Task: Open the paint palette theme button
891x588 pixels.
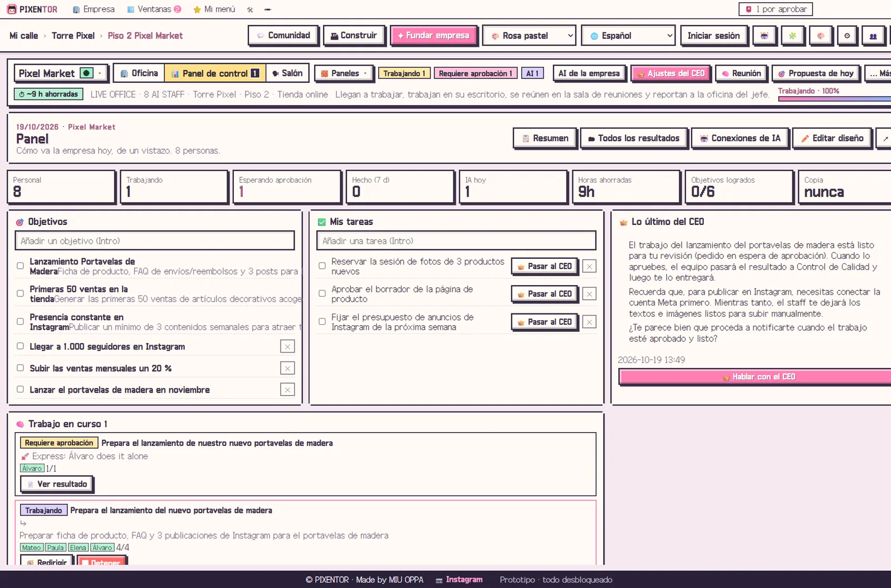Action: point(820,36)
